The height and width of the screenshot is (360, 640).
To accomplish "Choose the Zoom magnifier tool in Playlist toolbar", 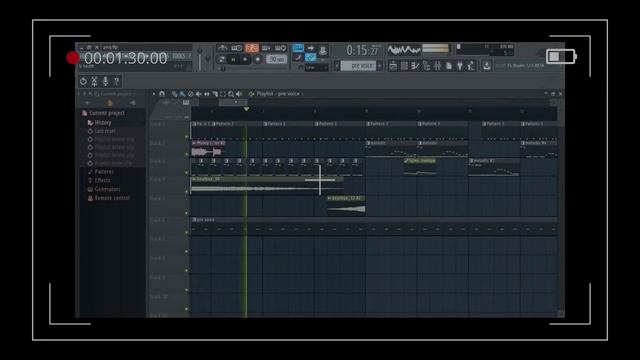I will click(231, 94).
